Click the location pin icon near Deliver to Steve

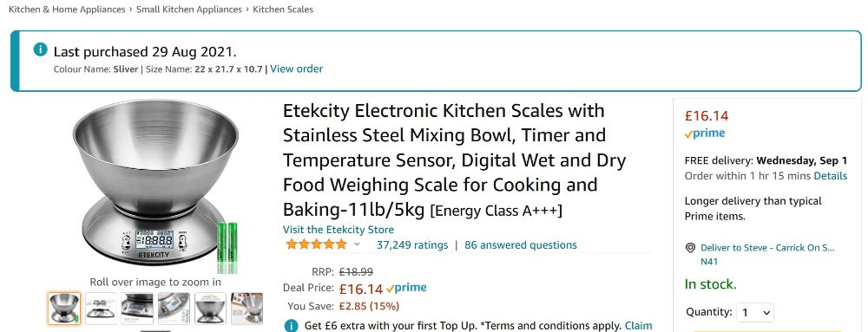point(690,248)
